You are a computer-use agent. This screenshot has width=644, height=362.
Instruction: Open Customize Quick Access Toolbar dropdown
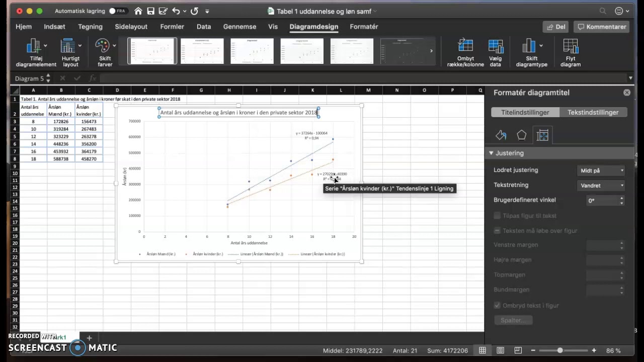(207, 11)
